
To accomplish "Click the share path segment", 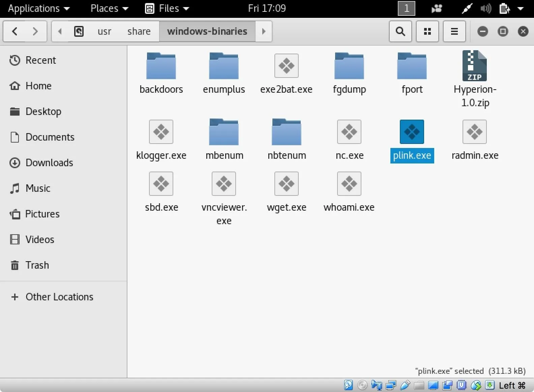I will [139, 31].
